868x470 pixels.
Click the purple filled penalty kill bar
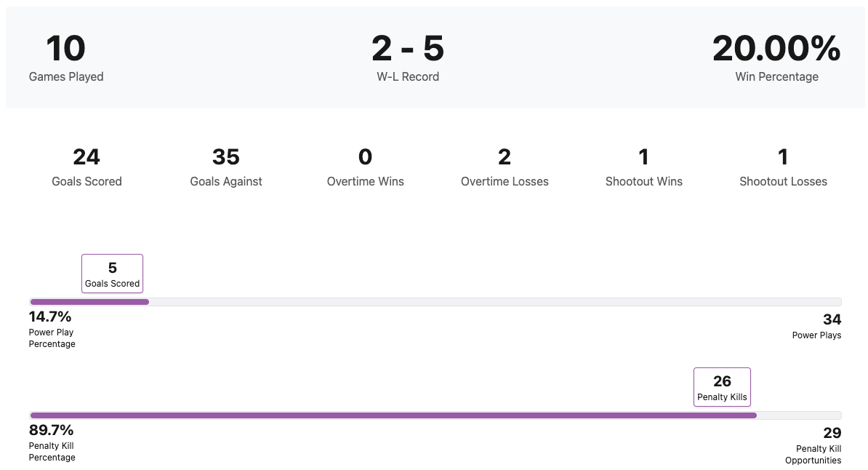(x=393, y=415)
